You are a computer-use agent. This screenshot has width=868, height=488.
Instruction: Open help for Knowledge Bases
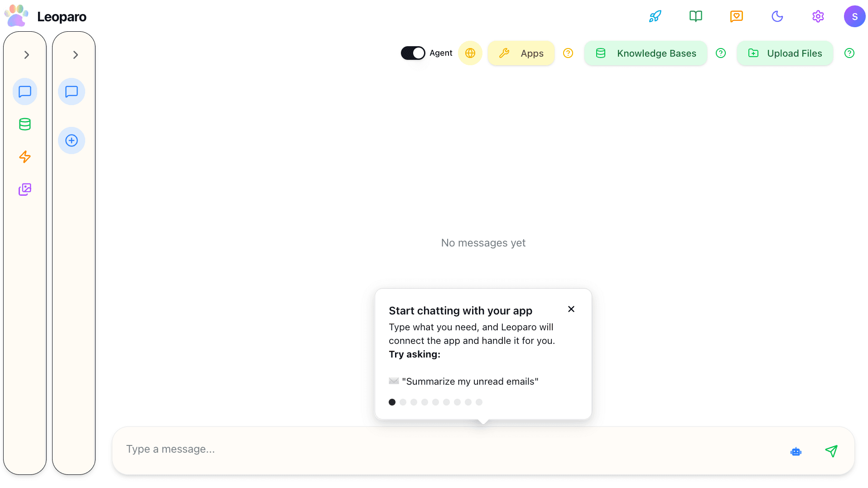[x=721, y=53]
